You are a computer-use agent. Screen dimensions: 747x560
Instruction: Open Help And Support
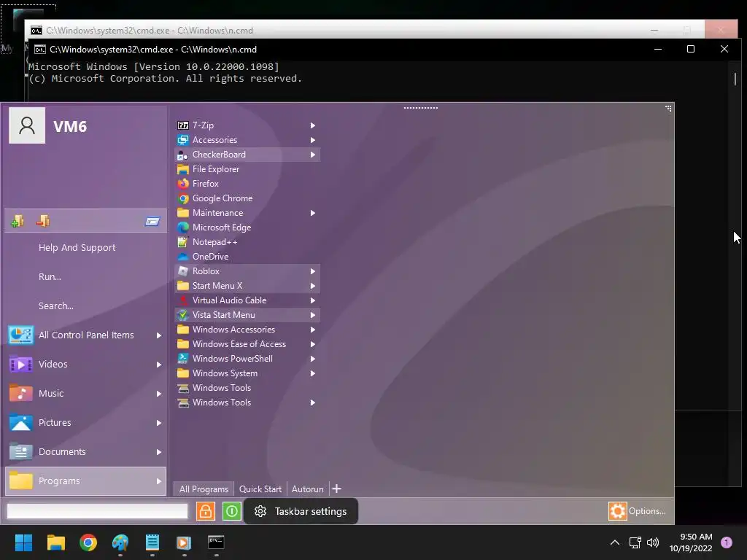point(77,248)
